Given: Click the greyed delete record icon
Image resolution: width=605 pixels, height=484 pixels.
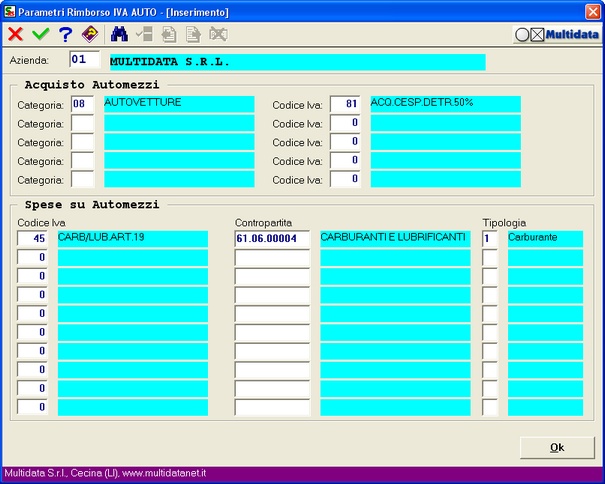Looking at the screenshot, I should coord(217,34).
